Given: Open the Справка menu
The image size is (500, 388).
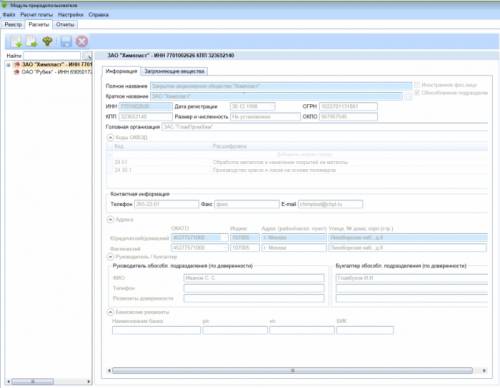Looking at the screenshot, I should click(x=98, y=15).
